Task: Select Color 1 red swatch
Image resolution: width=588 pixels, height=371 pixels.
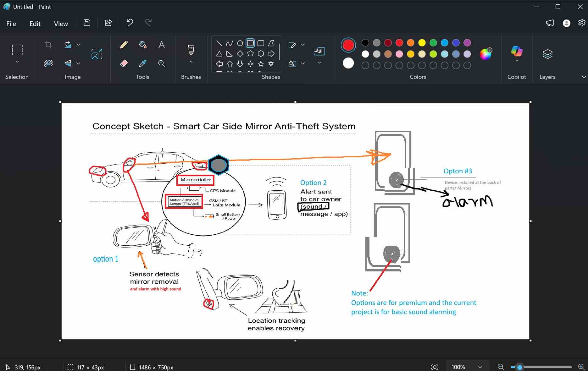Action: coord(348,45)
